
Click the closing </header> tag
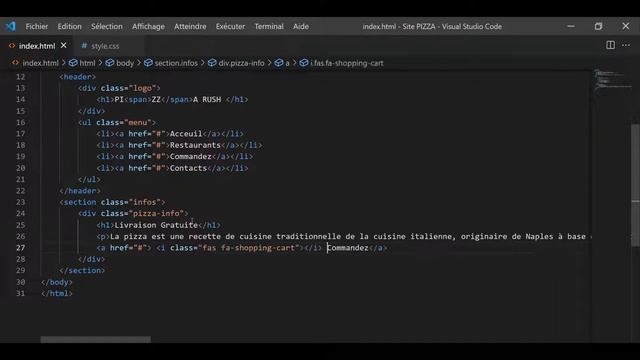click(x=80, y=191)
